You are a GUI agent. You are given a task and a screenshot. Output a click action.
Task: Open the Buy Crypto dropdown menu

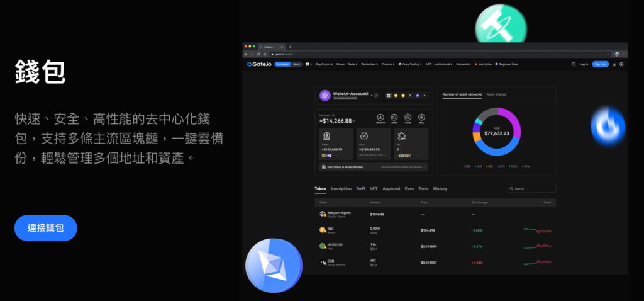coord(324,64)
